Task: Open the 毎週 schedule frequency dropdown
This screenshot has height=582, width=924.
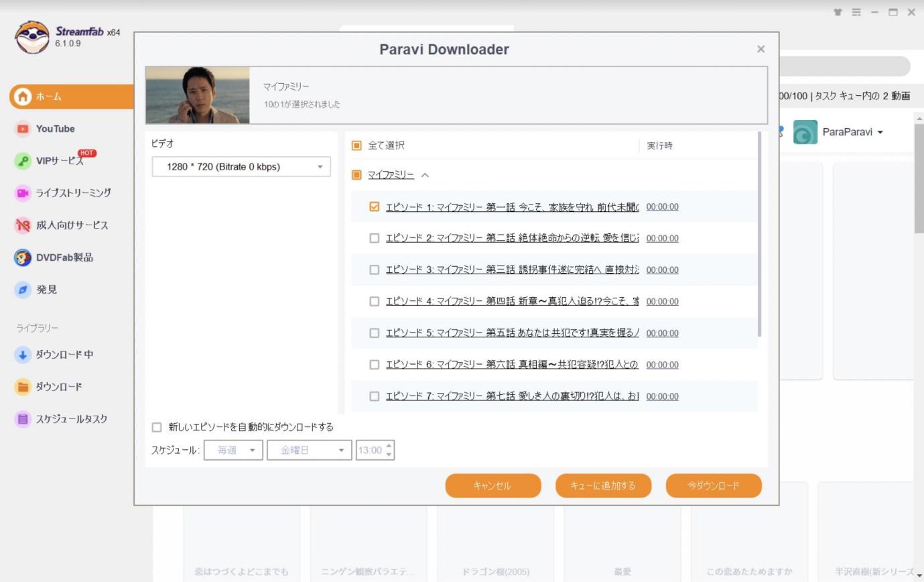Action: [233, 451]
